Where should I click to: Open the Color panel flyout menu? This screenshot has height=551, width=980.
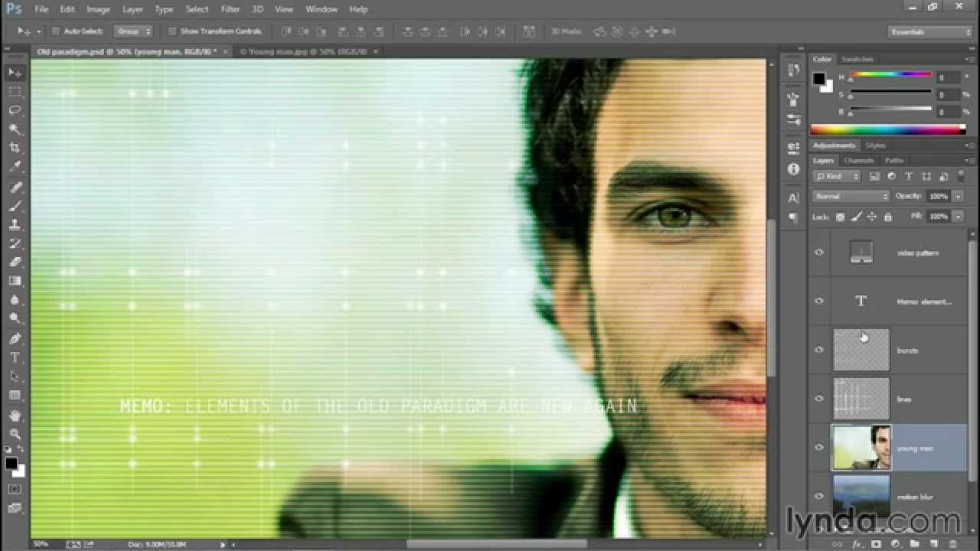click(970, 60)
